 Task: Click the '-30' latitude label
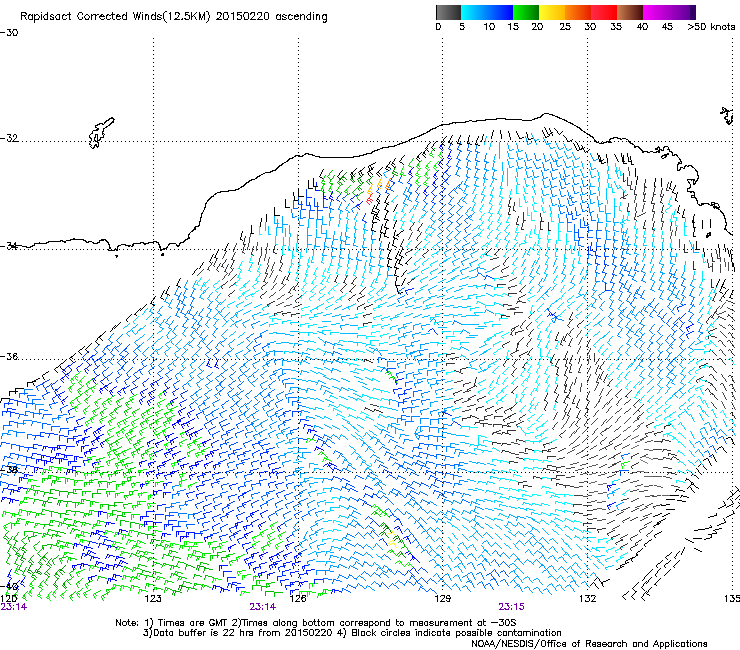point(9,33)
